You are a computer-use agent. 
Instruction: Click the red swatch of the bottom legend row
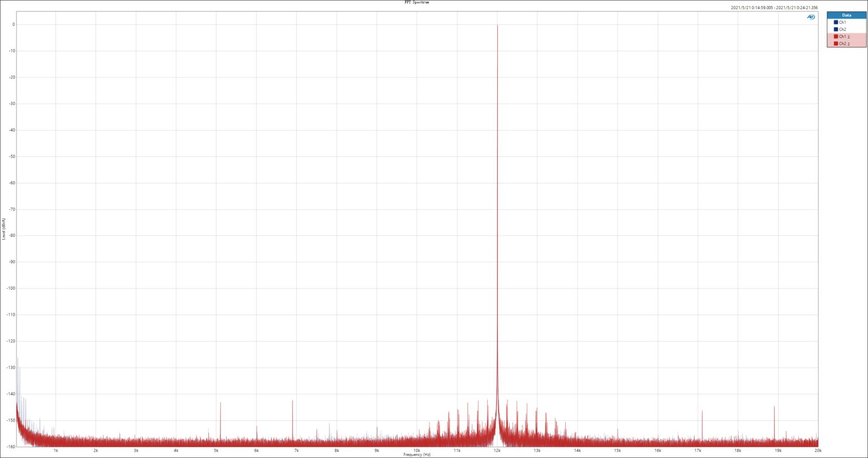pyautogui.click(x=835, y=43)
